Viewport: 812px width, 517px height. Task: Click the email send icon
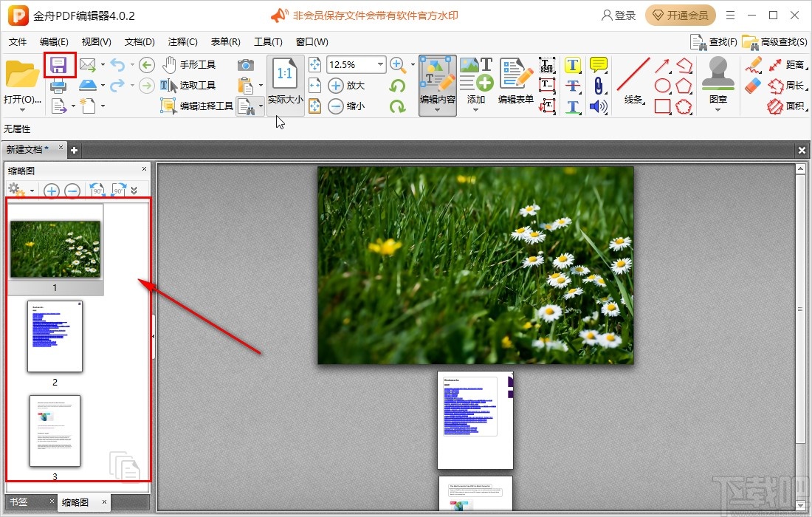point(88,65)
